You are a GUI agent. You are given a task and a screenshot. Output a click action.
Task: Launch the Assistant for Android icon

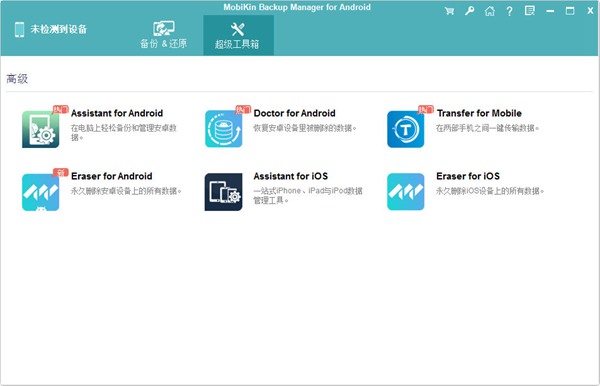pos(41,129)
